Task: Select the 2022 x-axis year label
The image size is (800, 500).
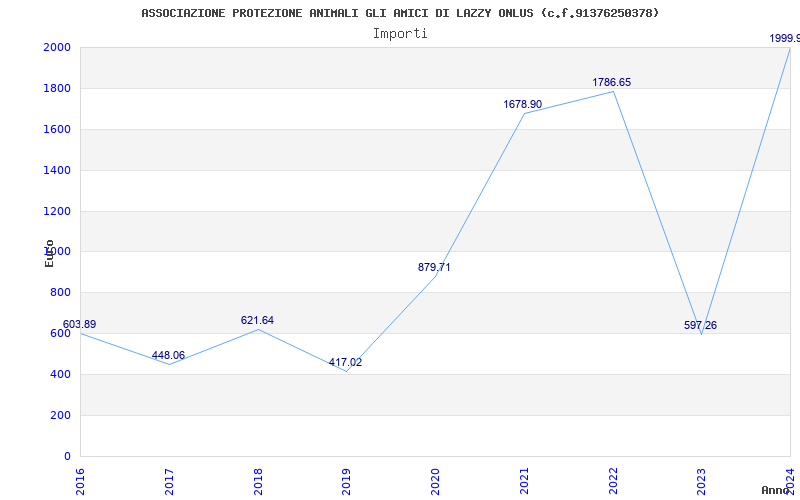Action: point(613,481)
